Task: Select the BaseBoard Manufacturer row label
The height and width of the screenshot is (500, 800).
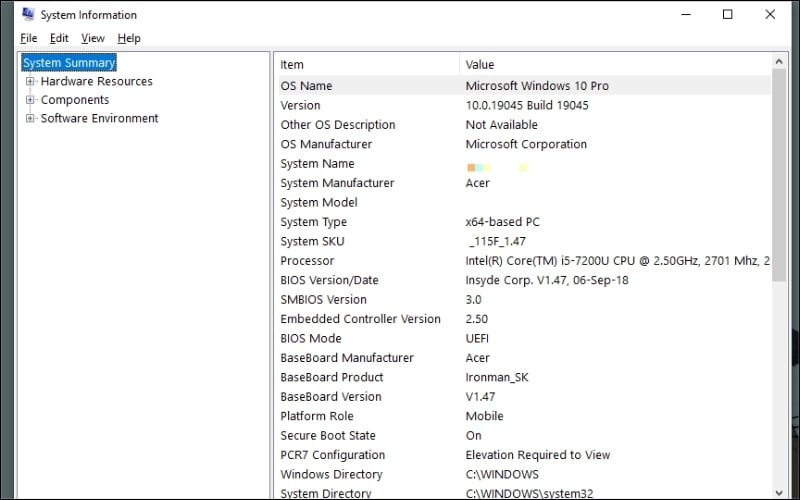Action: [347, 358]
